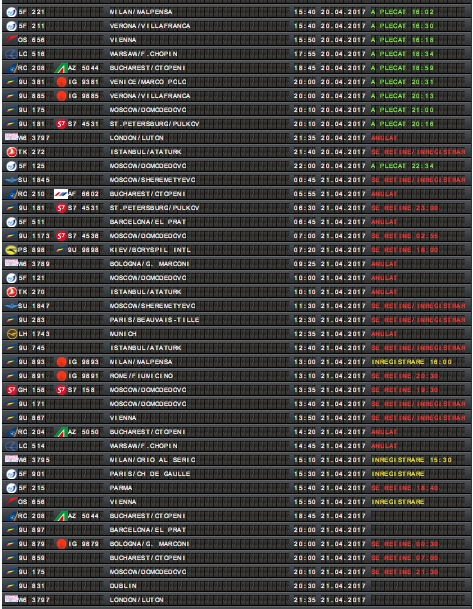The image size is (473, 609).
Task: Select the KIEV/BORYSPIL INTL destination
Action: 150,250
